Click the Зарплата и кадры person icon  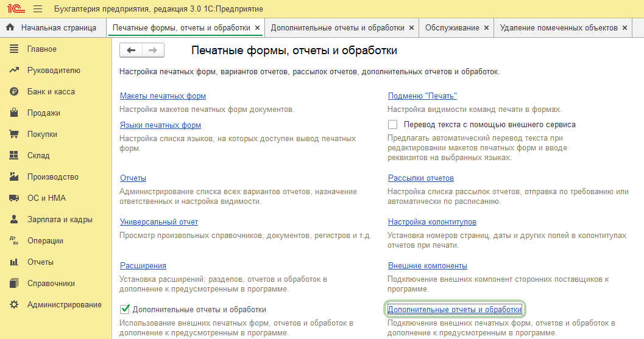pos(14,219)
